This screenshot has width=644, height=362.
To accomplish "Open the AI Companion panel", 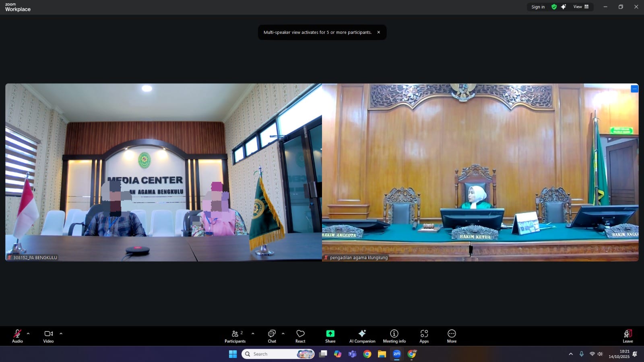I will (x=362, y=336).
